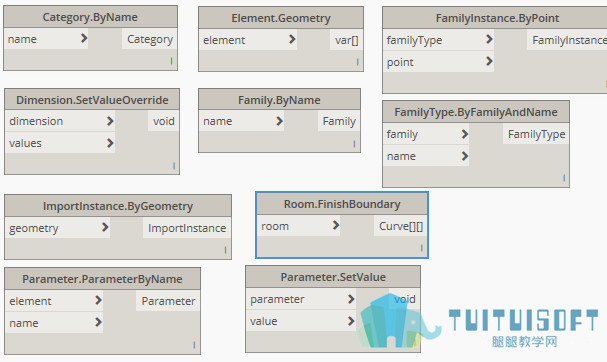Click lacing indicator on ImportInstance.ByGeometry node

[x=225, y=250]
